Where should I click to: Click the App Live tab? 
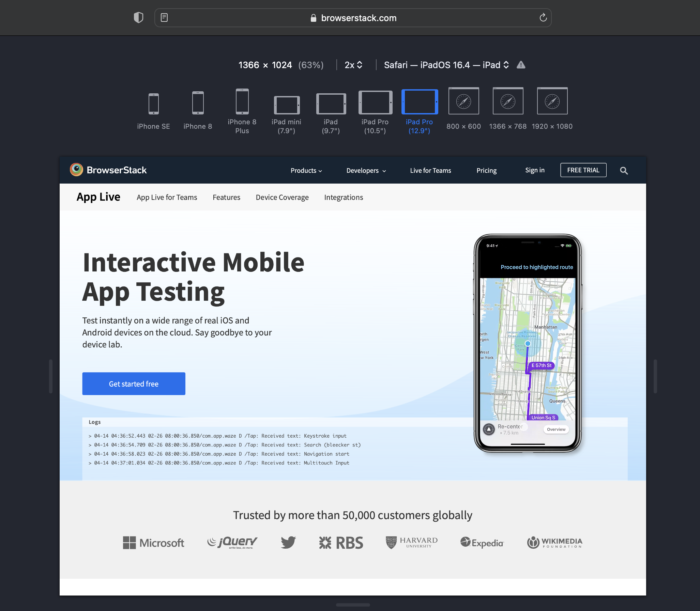click(x=98, y=196)
